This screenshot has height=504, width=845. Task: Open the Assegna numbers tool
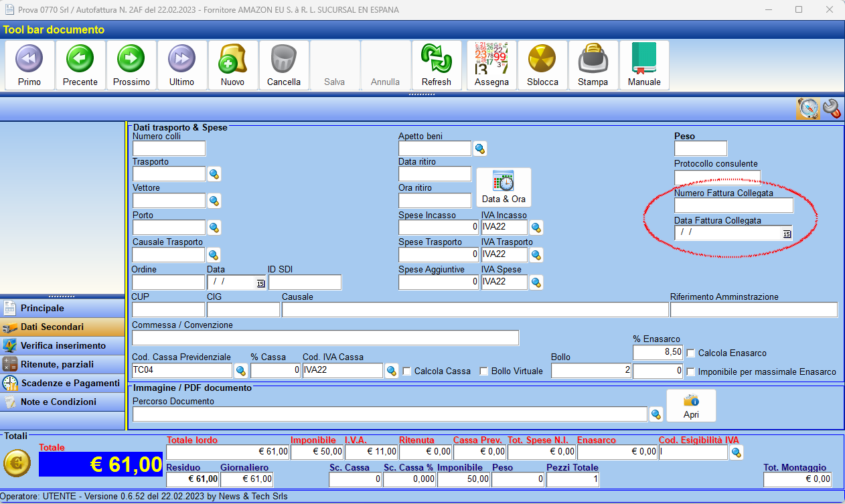click(491, 65)
